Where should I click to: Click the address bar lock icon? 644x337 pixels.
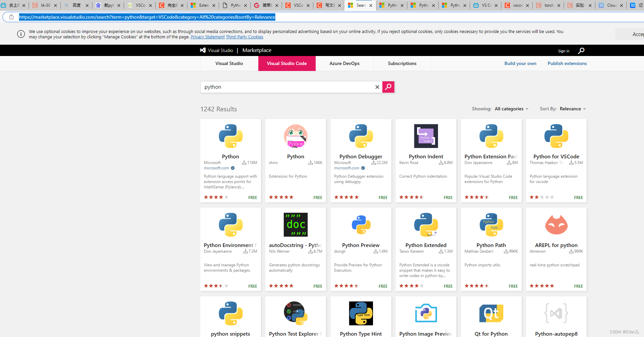tap(11, 17)
